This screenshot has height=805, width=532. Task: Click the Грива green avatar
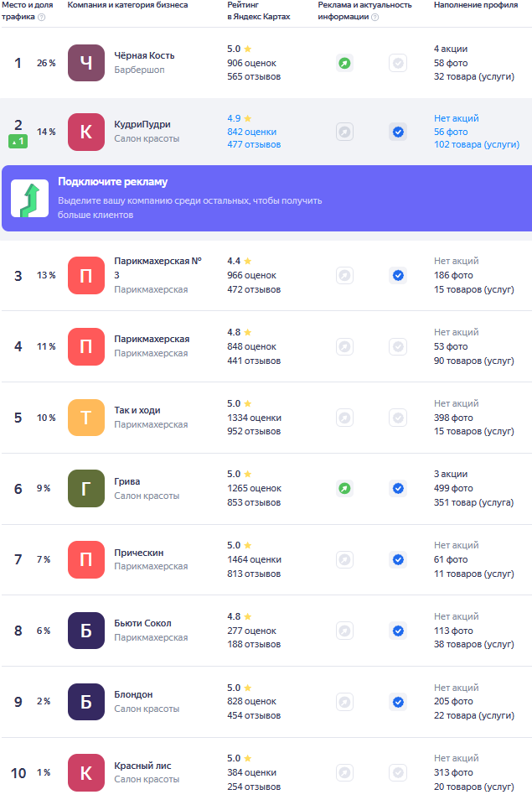86,488
